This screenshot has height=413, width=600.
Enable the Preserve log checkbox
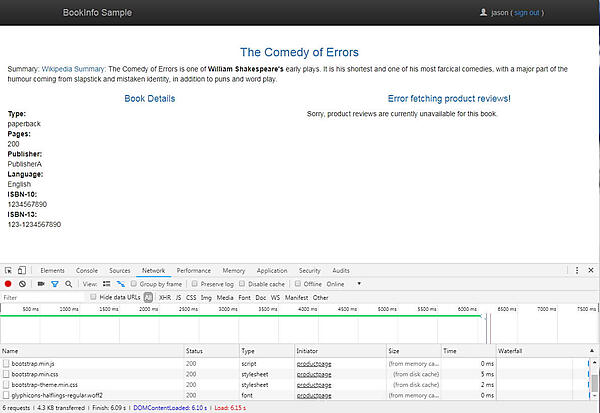196,284
